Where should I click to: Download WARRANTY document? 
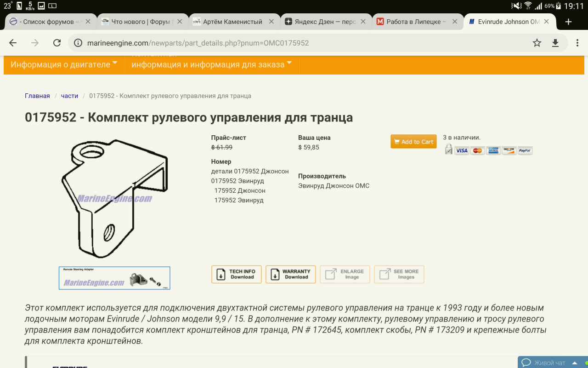[290, 274]
